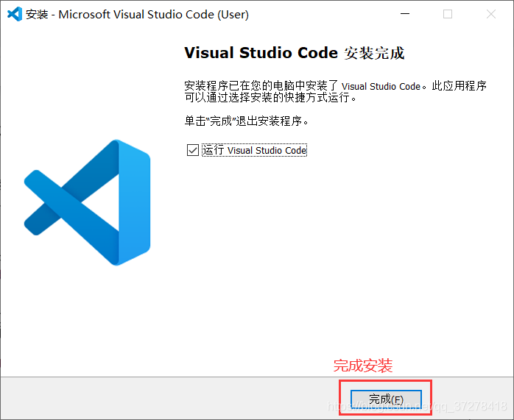The width and height of the screenshot is (514, 420).
Task: Select the heading Visual Studio Code 安装完成
Action: (x=295, y=53)
